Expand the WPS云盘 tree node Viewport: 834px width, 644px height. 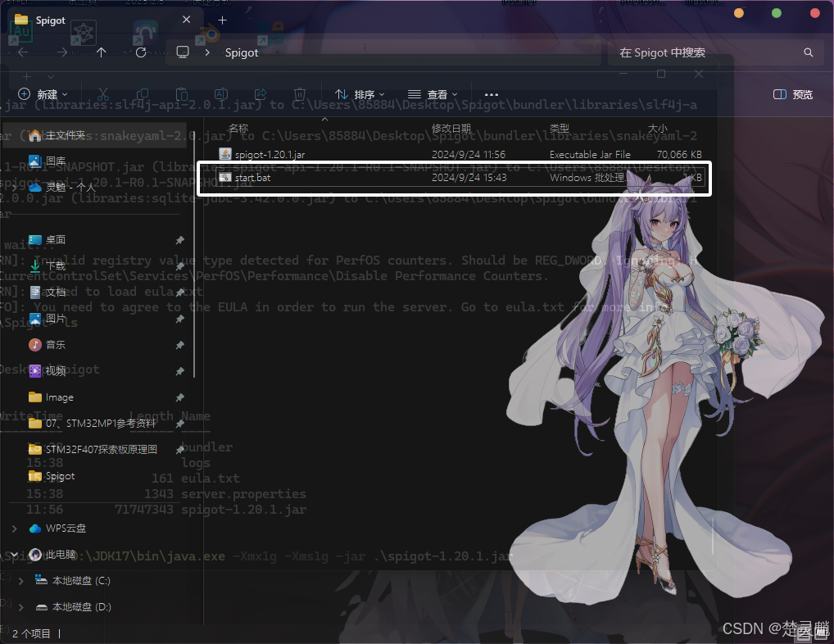coord(15,528)
